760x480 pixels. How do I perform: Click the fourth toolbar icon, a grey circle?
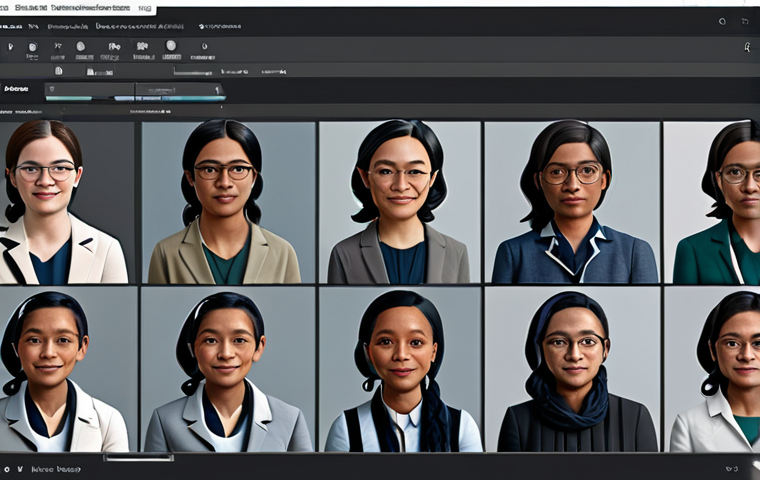[x=80, y=46]
